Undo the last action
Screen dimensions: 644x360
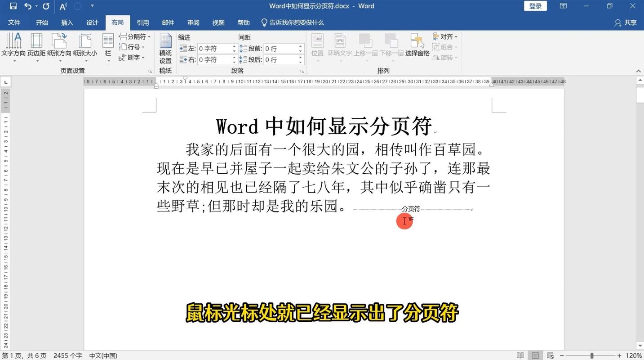point(28,6)
